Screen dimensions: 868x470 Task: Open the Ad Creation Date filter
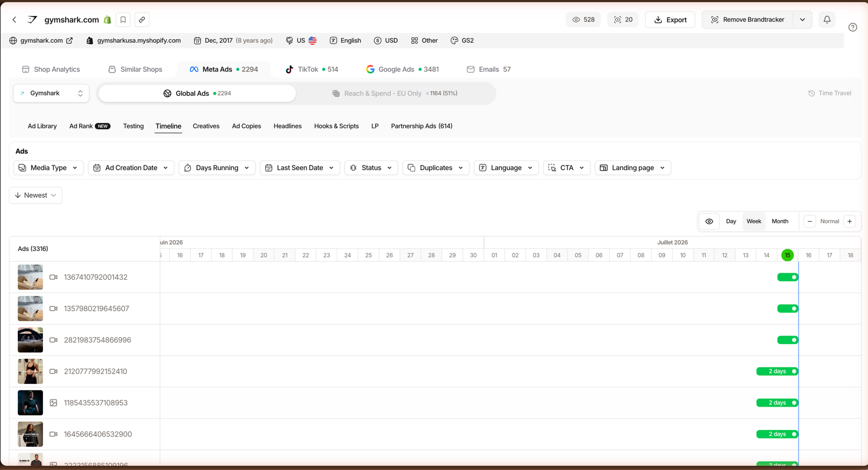131,168
